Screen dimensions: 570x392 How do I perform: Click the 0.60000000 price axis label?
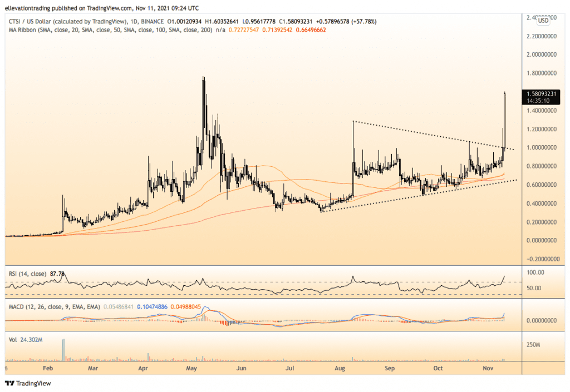click(541, 185)
